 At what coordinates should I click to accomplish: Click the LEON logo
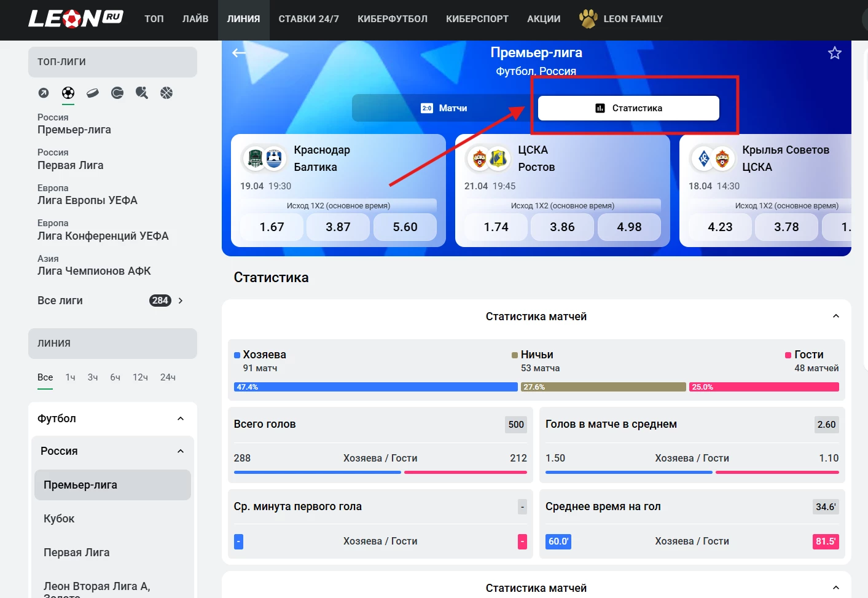click(x=76, y=18)
